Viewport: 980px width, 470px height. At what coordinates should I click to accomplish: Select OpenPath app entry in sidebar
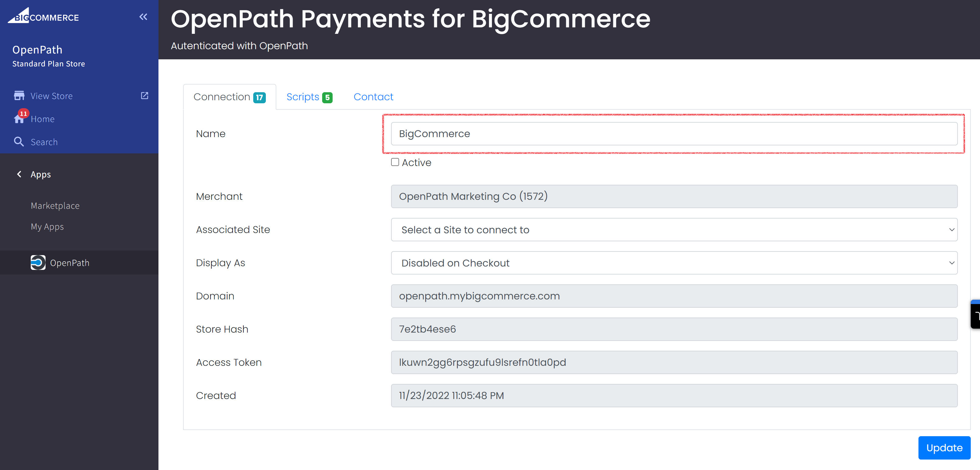79,263
